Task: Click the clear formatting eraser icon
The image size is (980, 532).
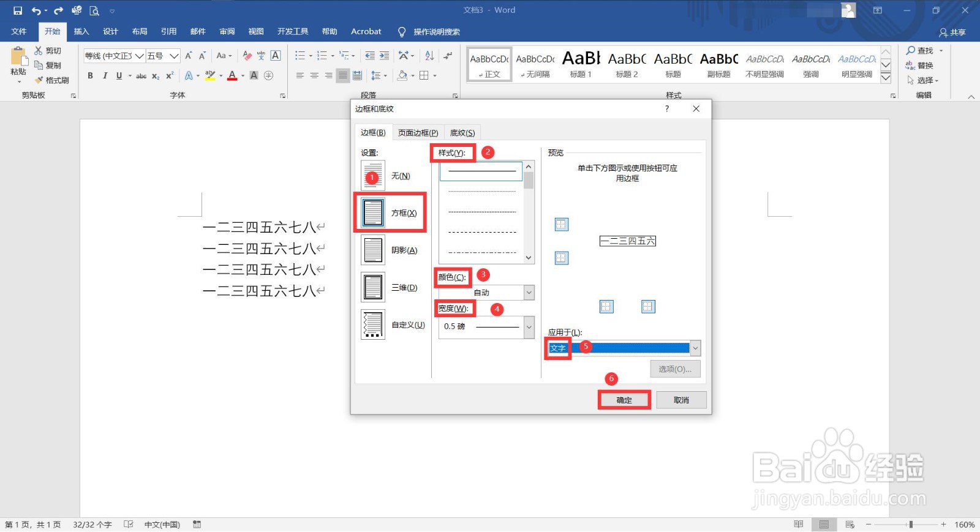Action: click(247, 56)
